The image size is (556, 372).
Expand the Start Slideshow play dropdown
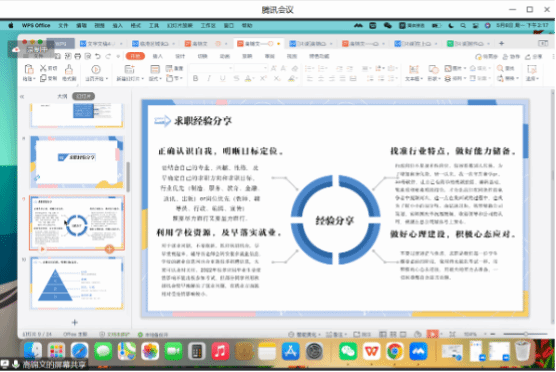[107, 79]
